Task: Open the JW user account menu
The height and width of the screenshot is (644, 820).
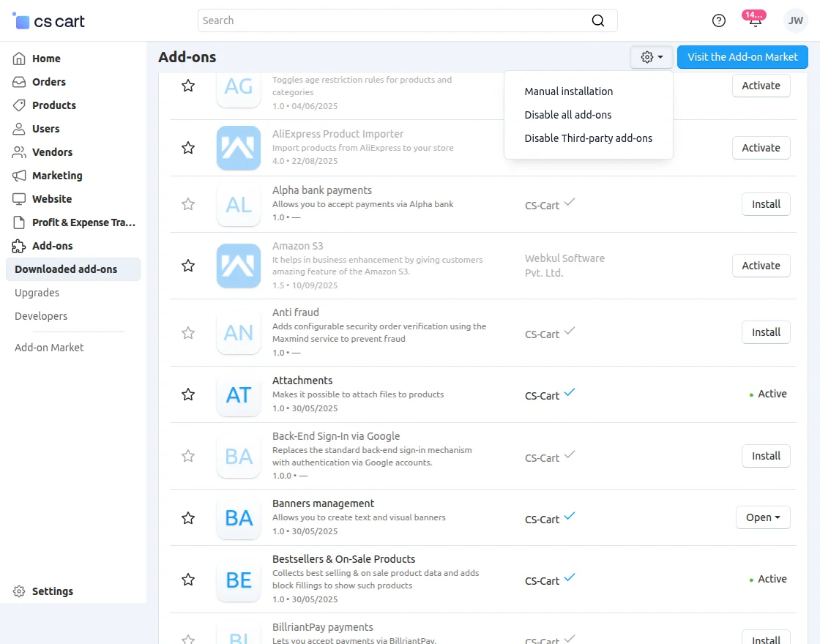Action: click(796, 20)
